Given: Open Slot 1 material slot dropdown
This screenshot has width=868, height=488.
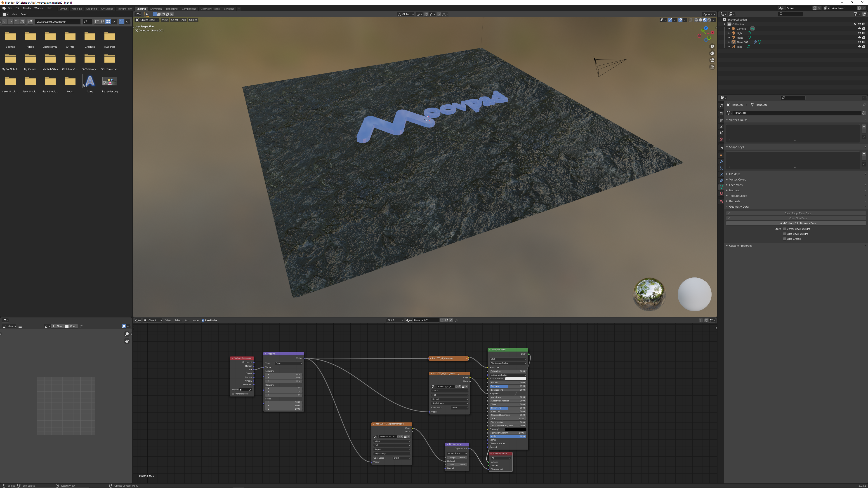Looking at the screenshot, I should click(395, 320).
